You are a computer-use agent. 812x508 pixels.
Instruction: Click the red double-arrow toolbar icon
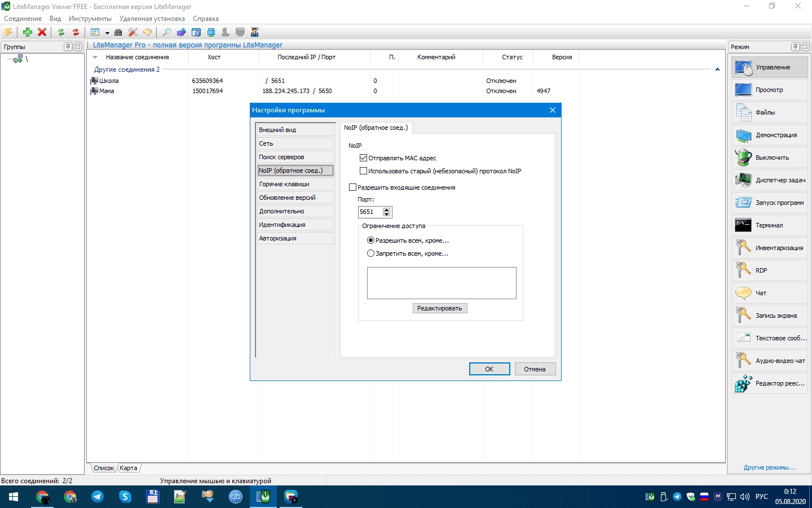pos(76,32)
